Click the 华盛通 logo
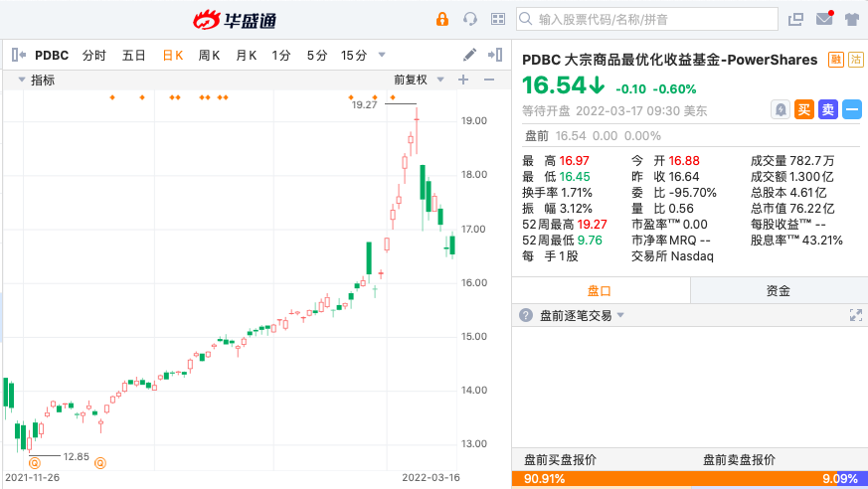Image resolution: width=868 pixels, height=489 pixels. coord(235,21)
